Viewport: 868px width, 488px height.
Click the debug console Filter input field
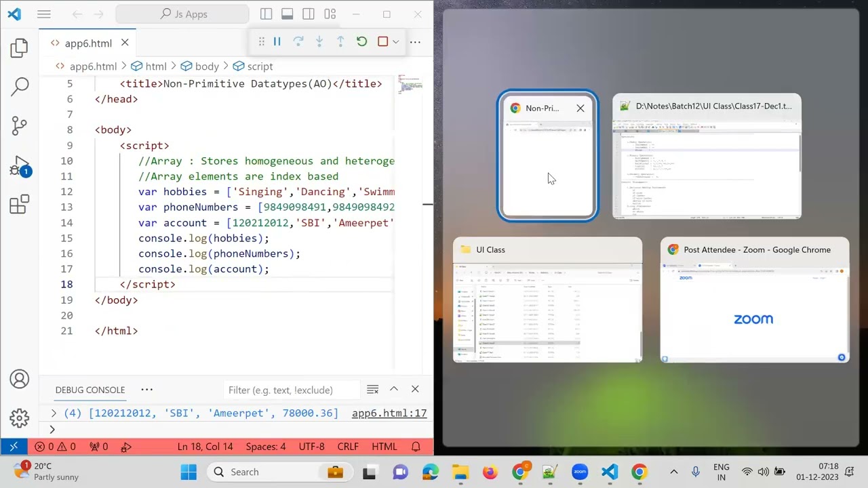pos(291,390)
